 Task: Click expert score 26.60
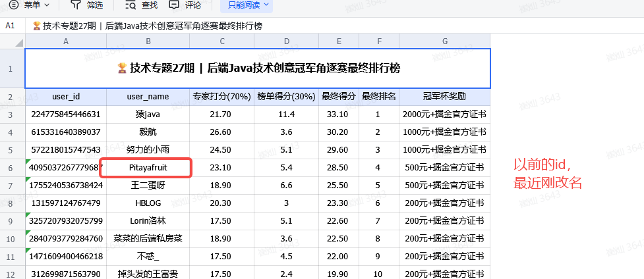click(x=221, y=132)
